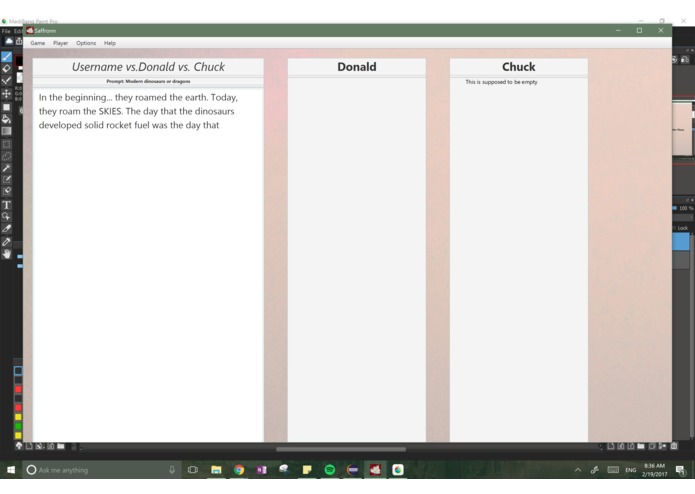
Task: Open the Windows Start menu
Action: (x=11, y=470)
